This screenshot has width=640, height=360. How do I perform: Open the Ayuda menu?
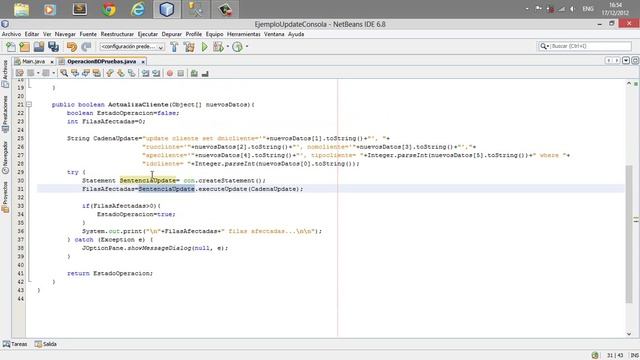296,34
